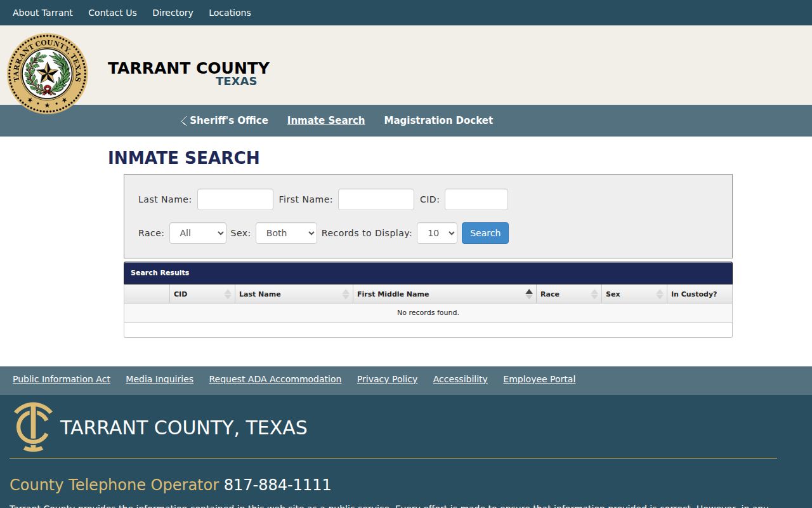This screenshot has height=508, width=812.
Task: Click the blue Search button
Action: (485, 233)
